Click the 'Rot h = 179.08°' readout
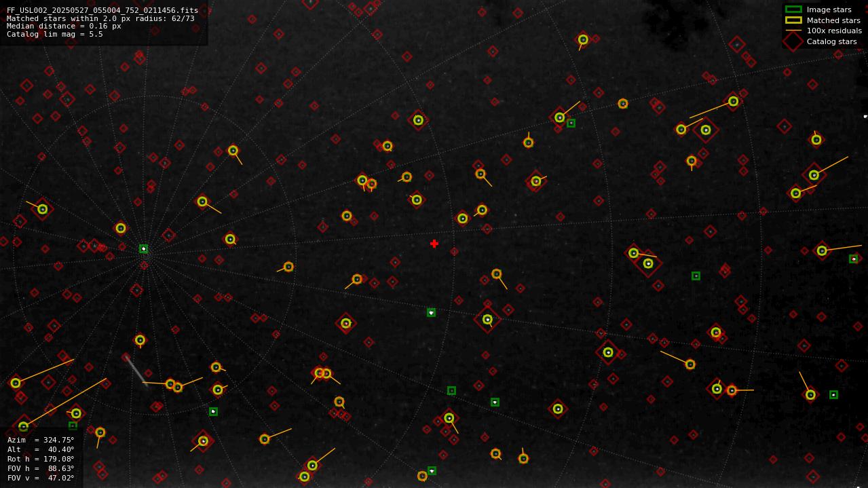 pyautogui.click(x=41, y=459)
